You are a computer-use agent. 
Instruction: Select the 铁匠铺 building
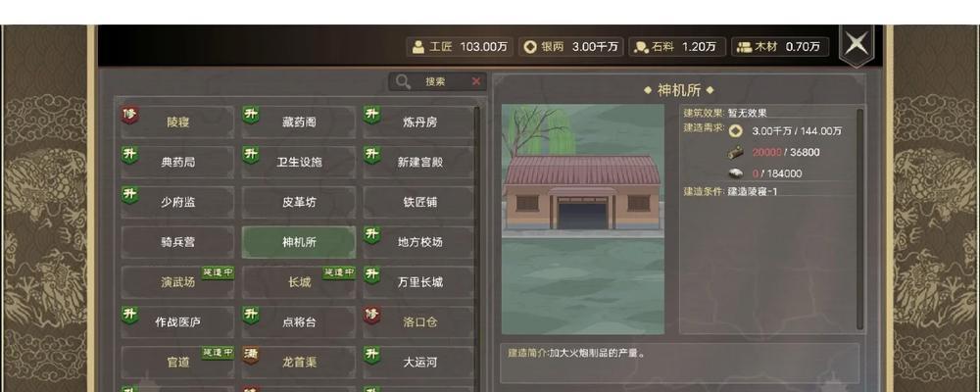click(418, 202)
